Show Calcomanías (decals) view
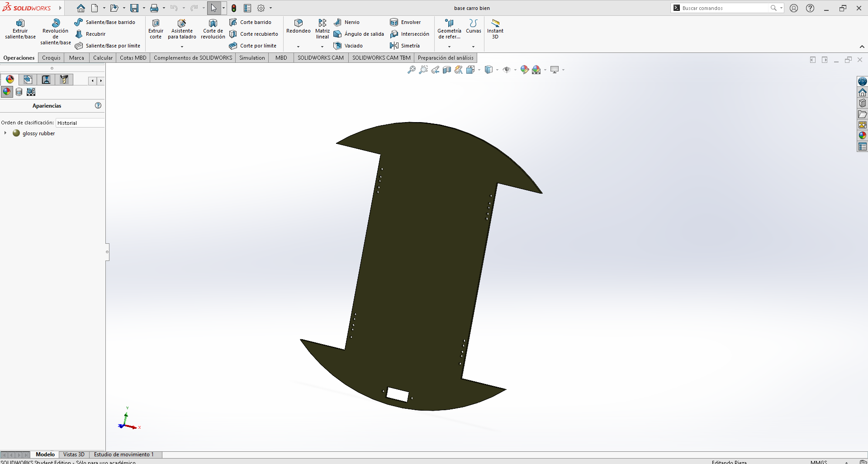Viewport: 868px width, 464px height. pyautogui.click(x=19, y=92)
